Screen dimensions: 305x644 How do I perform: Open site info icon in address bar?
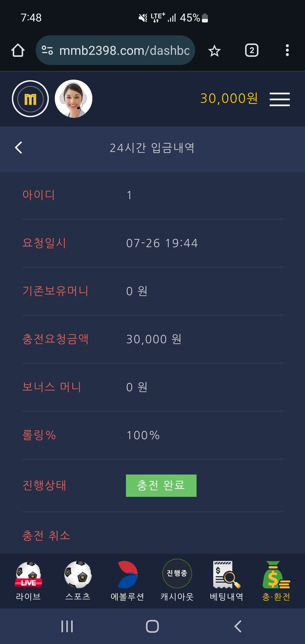(x=47, y=51)
